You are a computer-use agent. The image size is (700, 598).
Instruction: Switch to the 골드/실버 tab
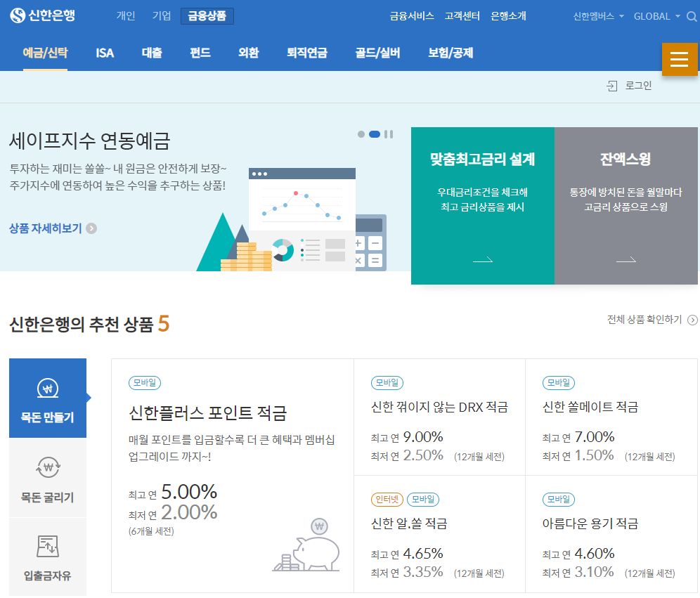[x=377, y=53]
